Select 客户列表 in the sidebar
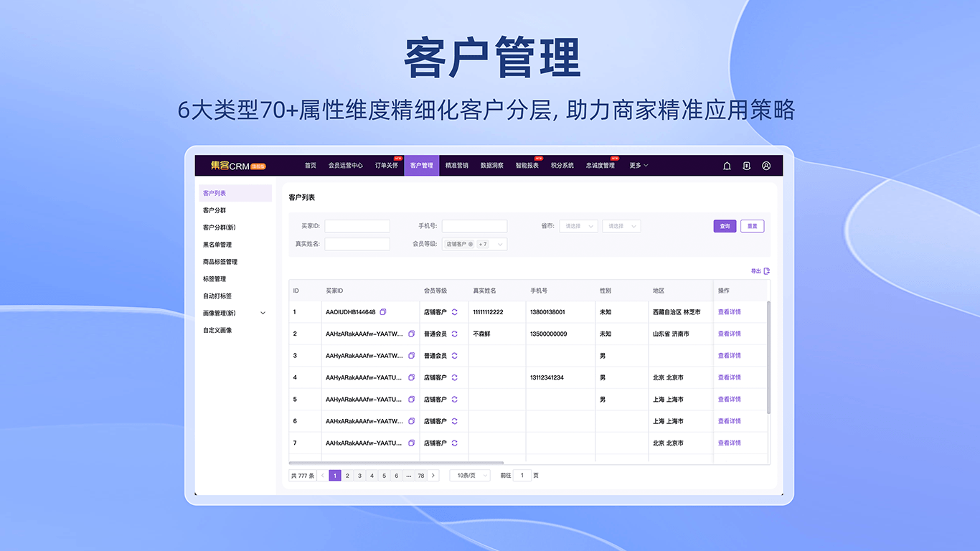The image size is (980, 551). [235, 193]
